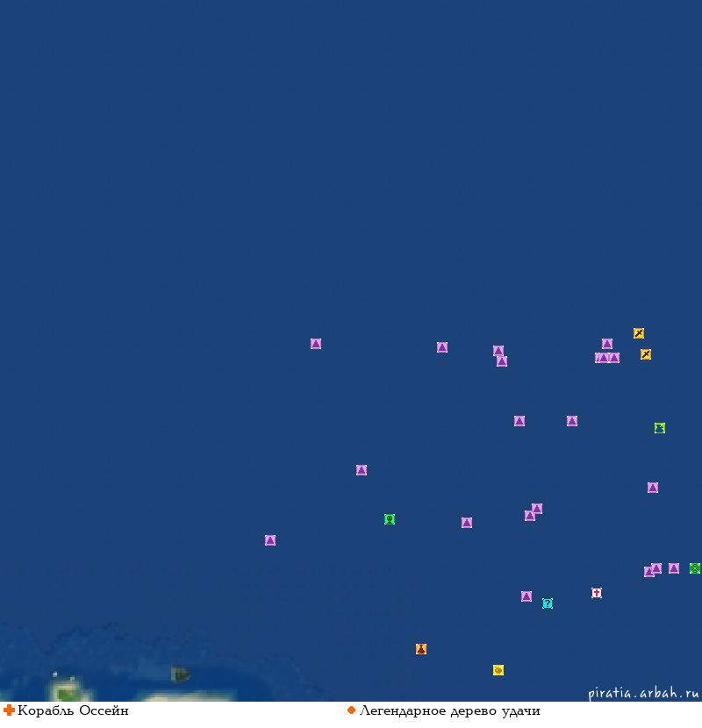Click the orange flask map marker
This screenshot has width=702, height=728.
coord(421,649)
